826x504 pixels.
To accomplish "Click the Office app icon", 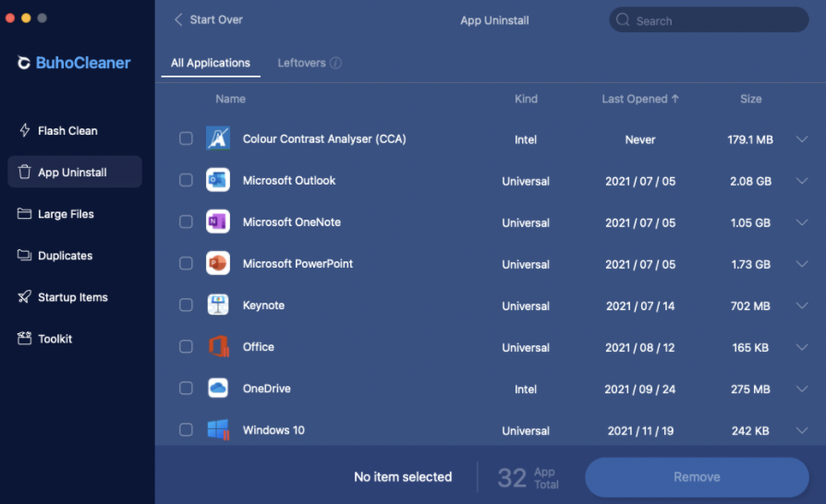I will click(218, 346).
